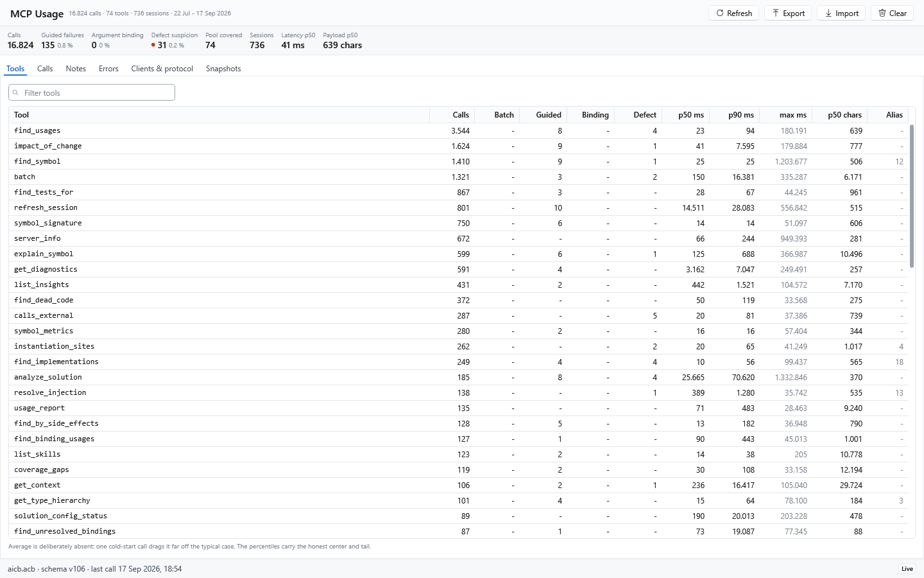Sort by the Alias column header
Screen dimensions: 924x578
[x=888, y=115]
